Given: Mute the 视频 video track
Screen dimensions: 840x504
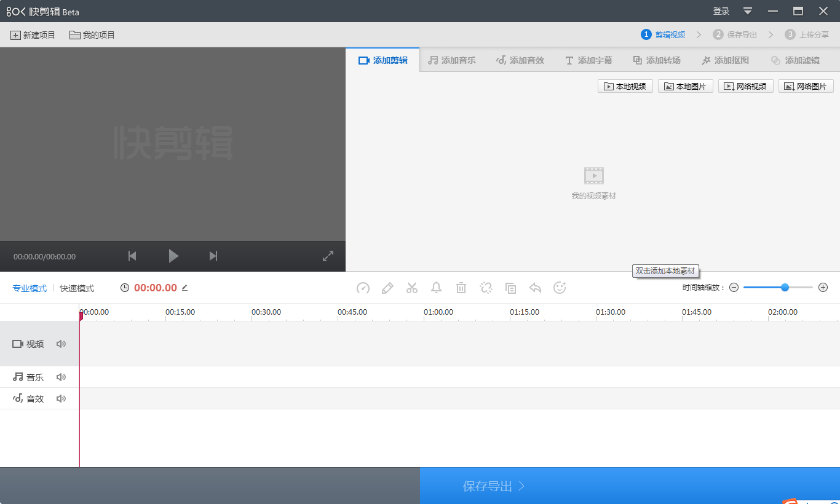Looking at the screenshot, I should [61, 344].
